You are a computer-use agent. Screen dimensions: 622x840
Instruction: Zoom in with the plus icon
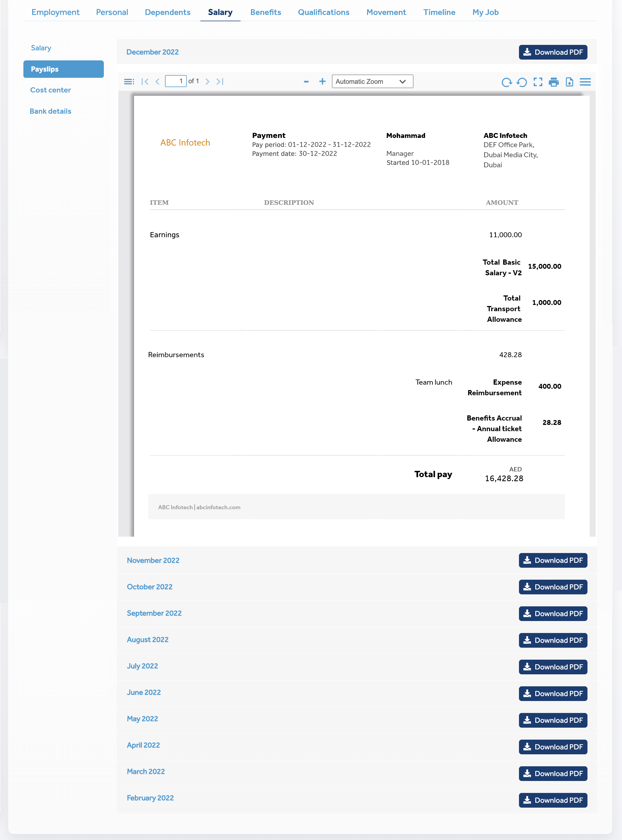coord(322,81)
